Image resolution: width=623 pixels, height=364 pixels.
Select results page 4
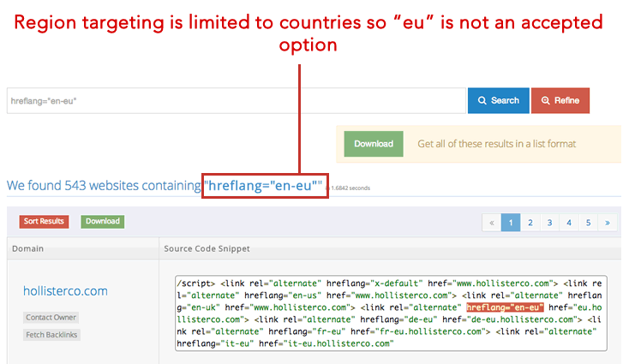(569, 223)
